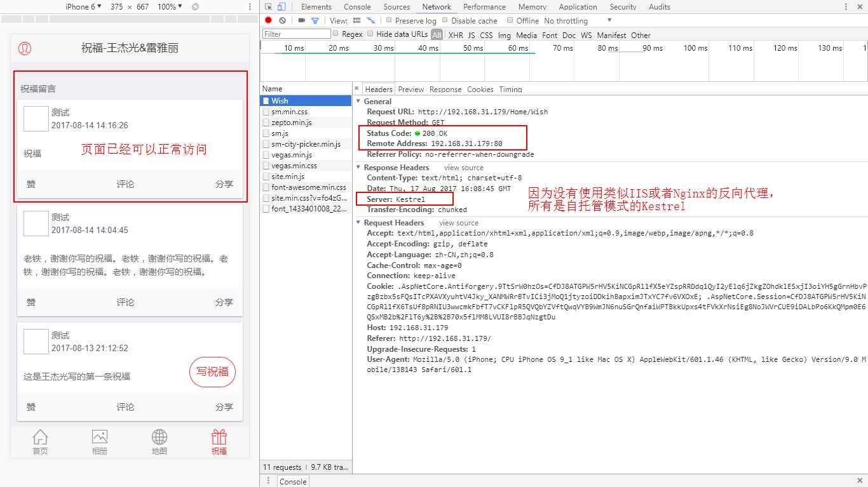Filter requests by JS type
Screen dimensions: 868x487
pyautogui.click(x=471, y=35)
